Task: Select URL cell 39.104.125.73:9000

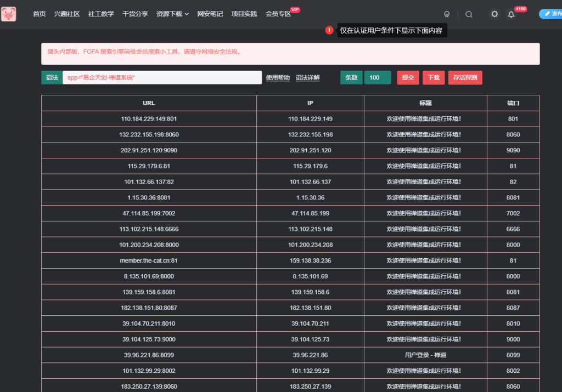Action: point(149,339)
